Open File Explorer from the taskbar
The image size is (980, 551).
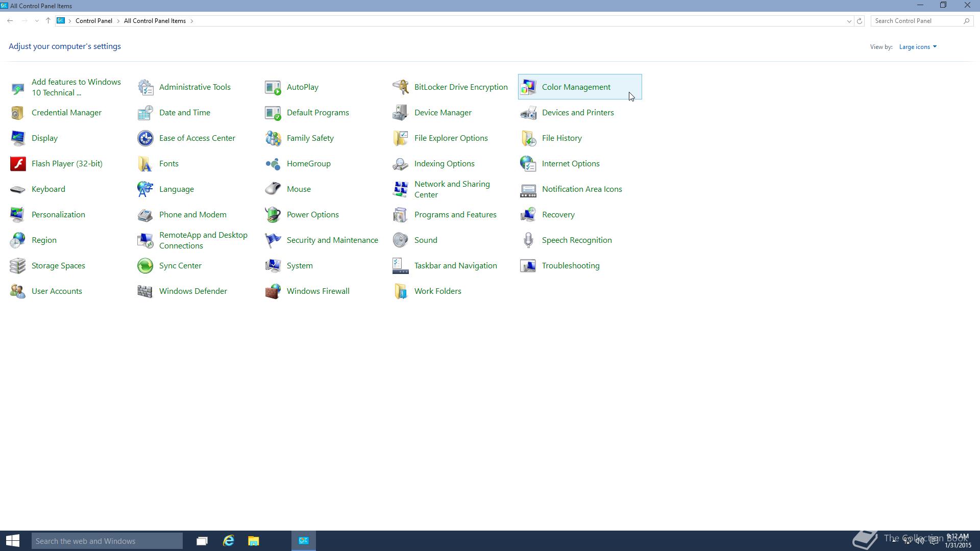pos(254,541)
